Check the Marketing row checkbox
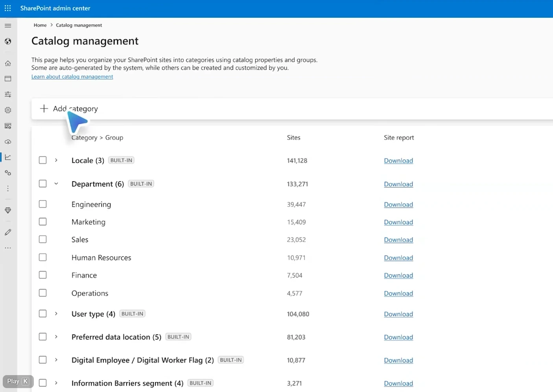The height and width of the screenshot is (392, 553). [x=43, y=222]
